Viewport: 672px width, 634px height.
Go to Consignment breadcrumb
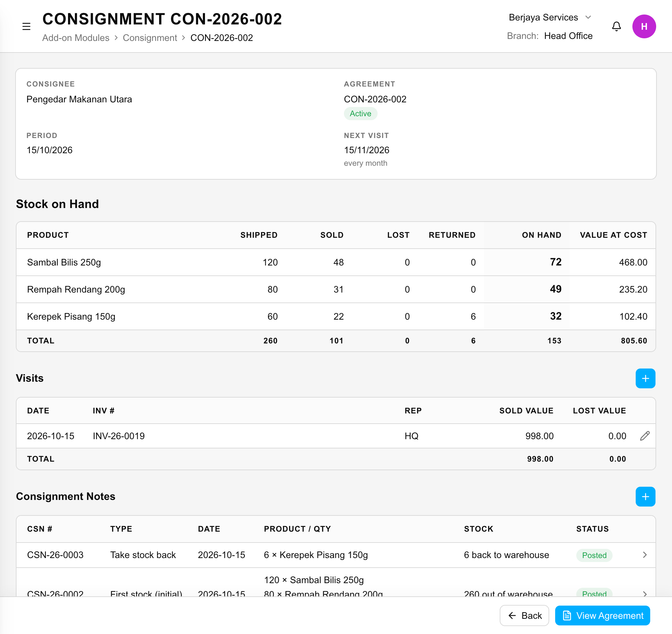click(150, 38)
